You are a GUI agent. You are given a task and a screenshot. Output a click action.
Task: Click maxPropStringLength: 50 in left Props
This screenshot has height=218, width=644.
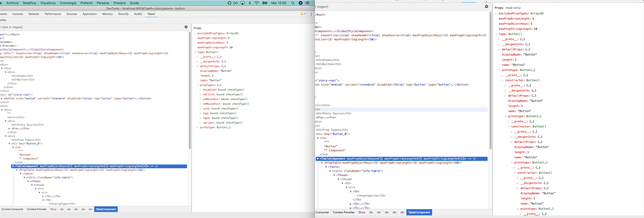coord(215,47)
